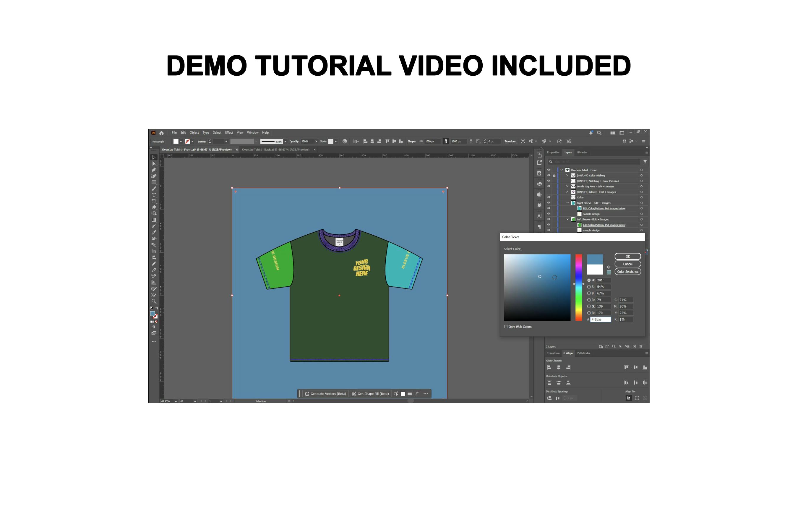Image resolution: width=798 pixels, height=532 pixels.
Task: Select the Pen tool
Action: 154,170
